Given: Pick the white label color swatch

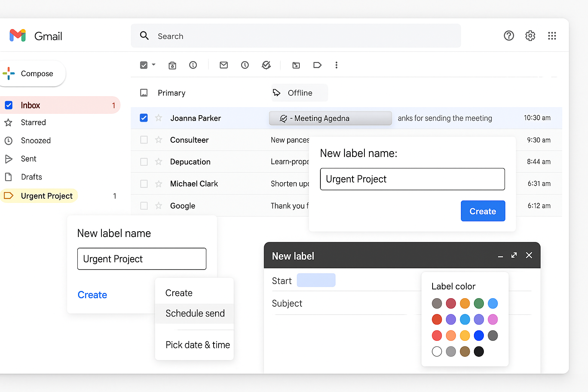Looking at the screenshot, I should coord(437,351).
